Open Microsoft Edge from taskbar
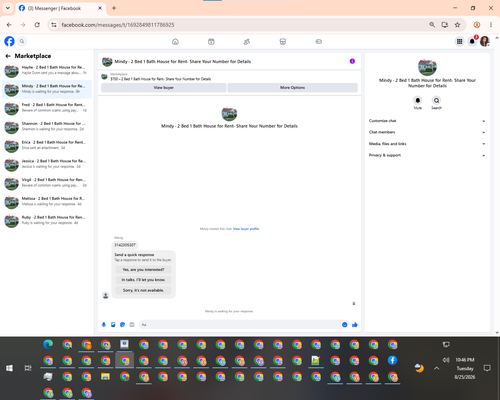The width and height of the screenshot is (500, 400). pos(48,344)
